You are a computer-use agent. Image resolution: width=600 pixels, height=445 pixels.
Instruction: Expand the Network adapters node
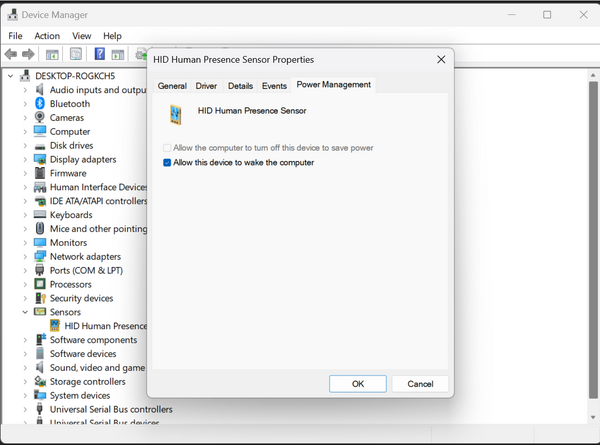coord(26,257)
